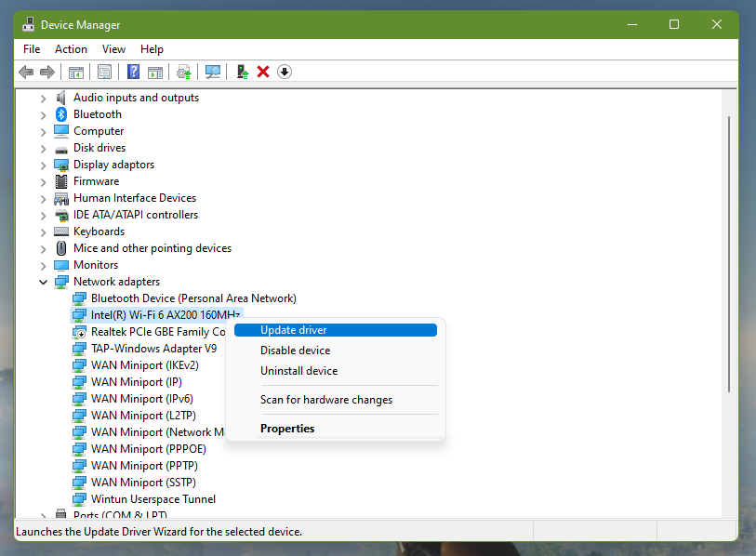
Task: Click the device tree vertical scrollbar thumb
Action: point(729,254)
